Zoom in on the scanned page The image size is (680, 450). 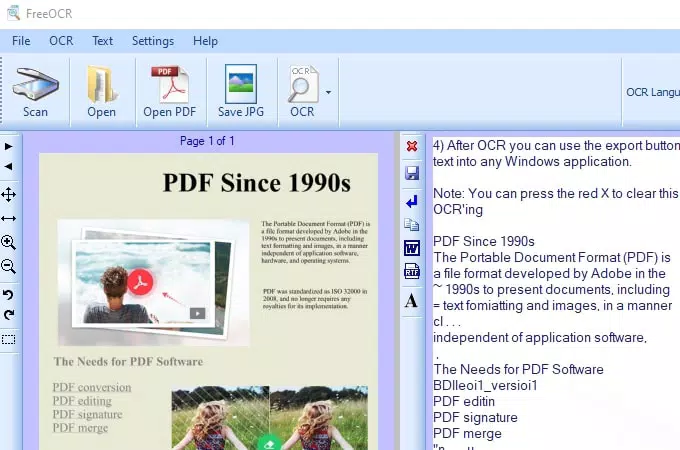point(9,242)
